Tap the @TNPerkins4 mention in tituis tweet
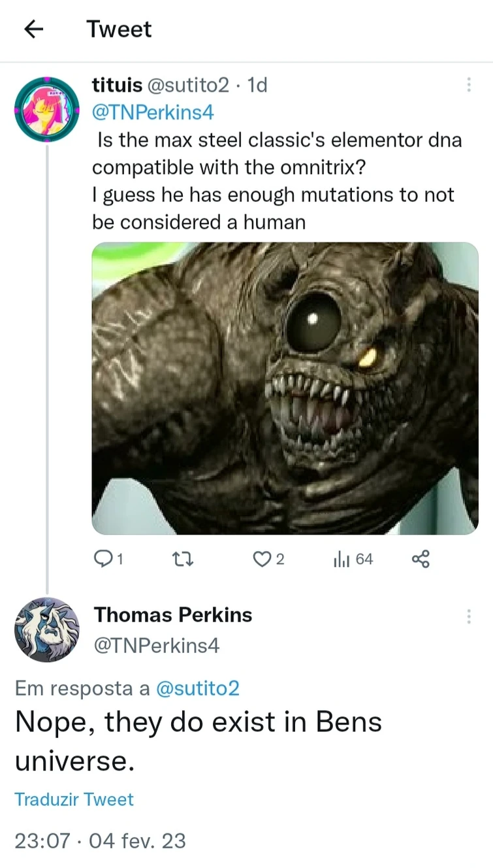Viewport: 493px width, 868px height. point(153,112)
